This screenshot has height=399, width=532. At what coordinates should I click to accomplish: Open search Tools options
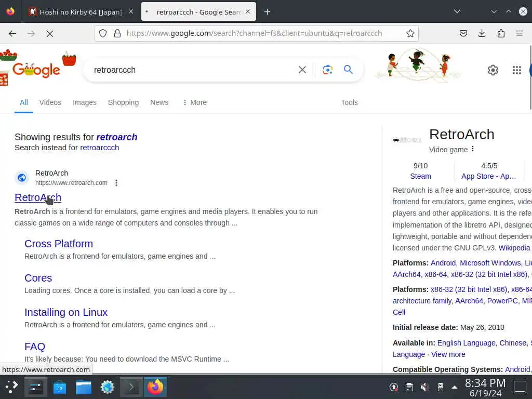349,102
